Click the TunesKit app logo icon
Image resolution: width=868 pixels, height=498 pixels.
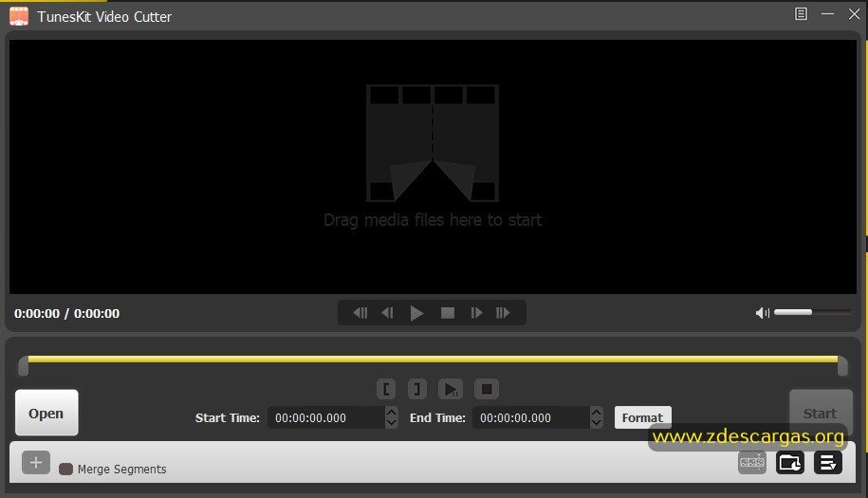coord(19,16)
